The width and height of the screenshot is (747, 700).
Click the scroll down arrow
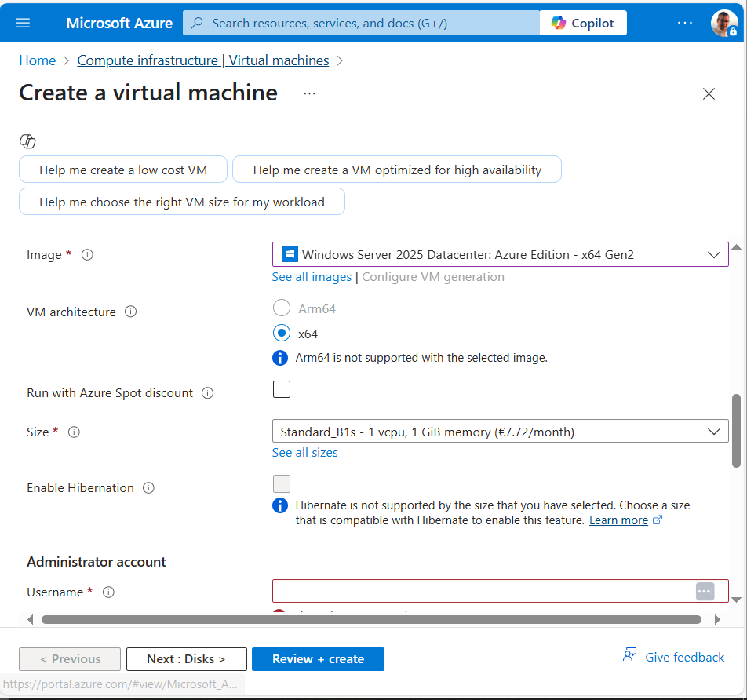tap(736, 600)
